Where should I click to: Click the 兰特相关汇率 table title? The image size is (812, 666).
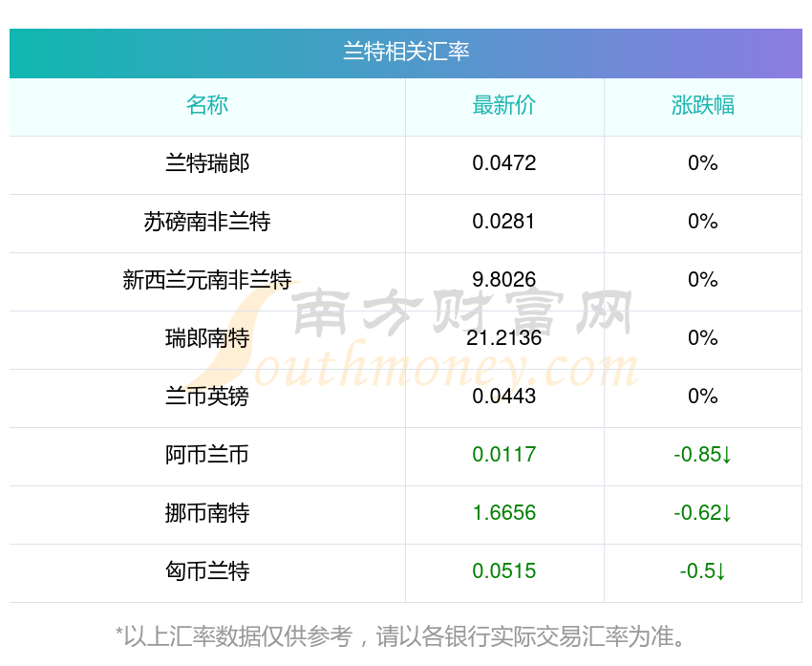coord(406,52)
